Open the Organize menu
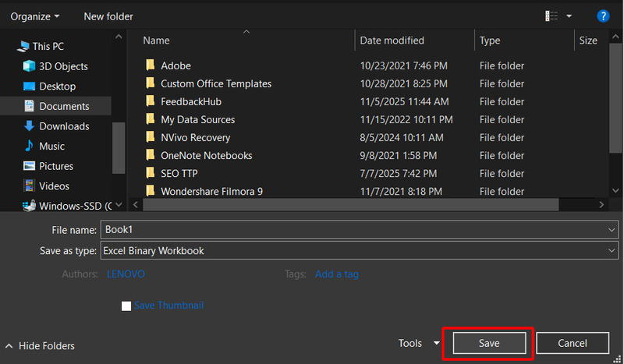Viewport: 624px width, 364px height. click(x=35, y=16)
